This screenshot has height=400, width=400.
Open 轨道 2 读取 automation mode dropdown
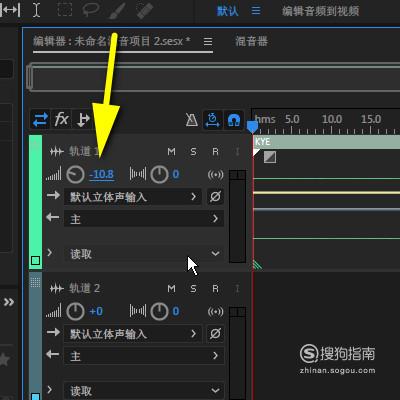144,390
